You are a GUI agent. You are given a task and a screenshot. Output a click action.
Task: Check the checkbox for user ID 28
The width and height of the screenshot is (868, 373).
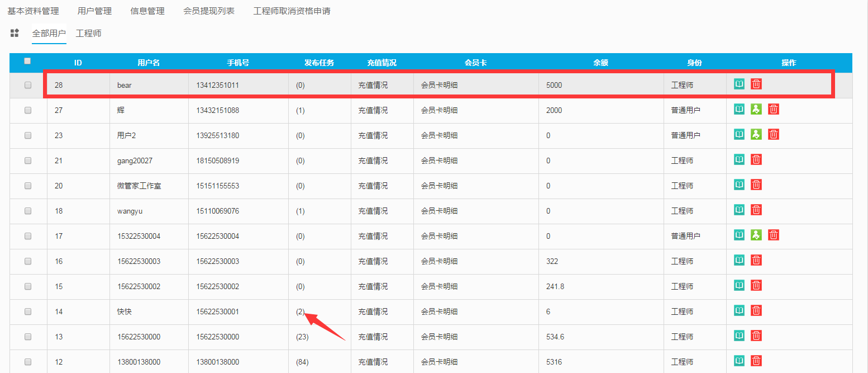[x=28, y=86]
